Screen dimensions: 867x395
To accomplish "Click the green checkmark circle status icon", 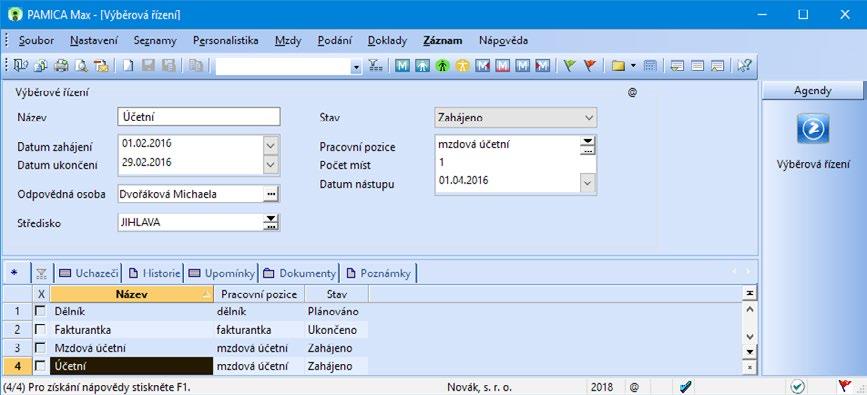I will pos(798,386).
